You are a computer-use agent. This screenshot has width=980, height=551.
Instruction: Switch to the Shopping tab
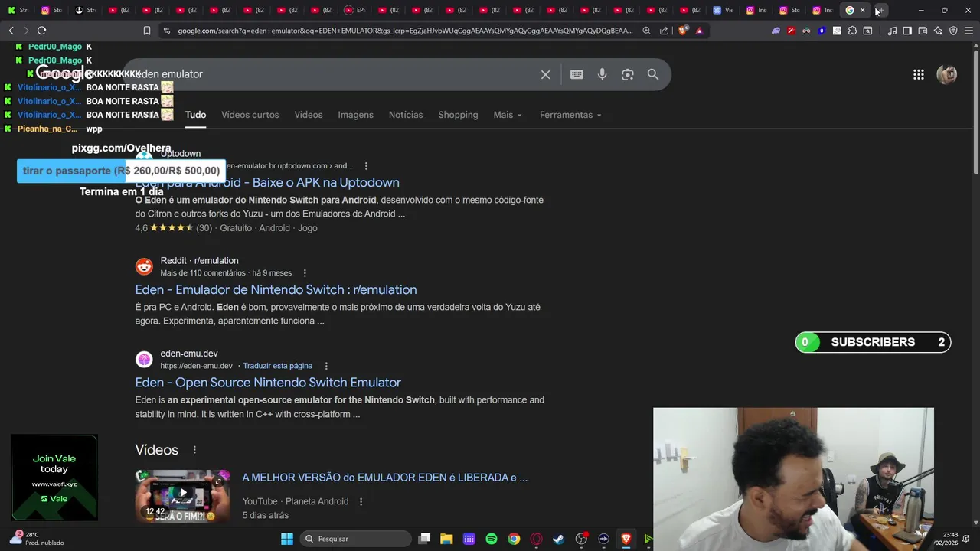click(458, 115)
